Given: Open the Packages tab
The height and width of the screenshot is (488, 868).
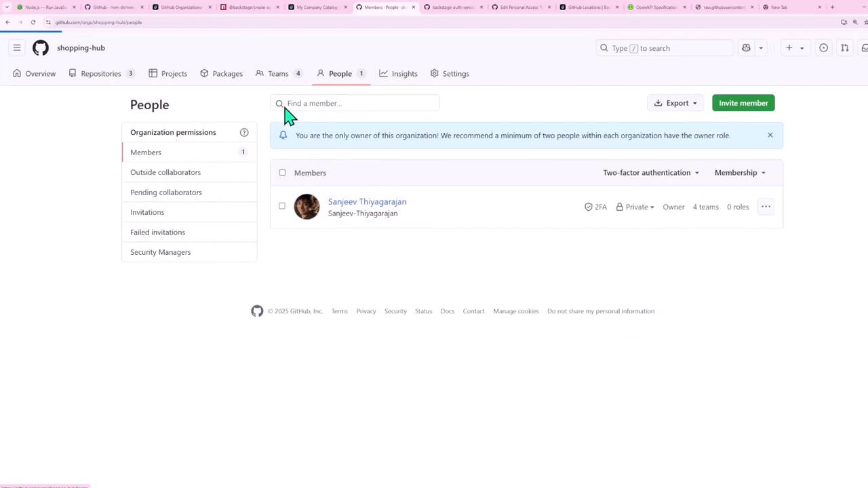Looking at the screenshot, I should 221,73.
